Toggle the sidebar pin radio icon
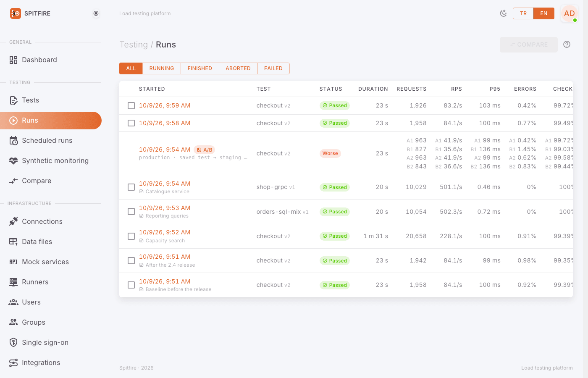Viewport: 588px width, 378px height. click(x=96, y=13)
